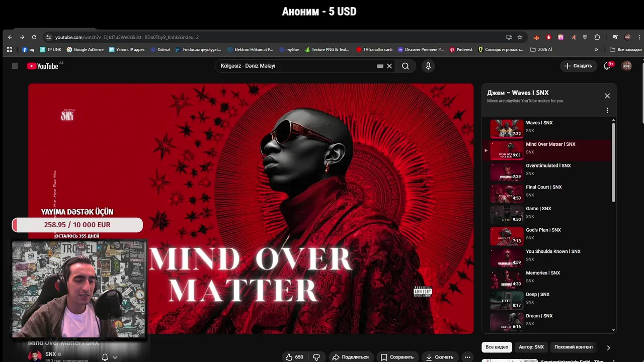This screenshot has height=362, width=644.
Task: Click the Скачать download button
Action: tap(440, 357)
